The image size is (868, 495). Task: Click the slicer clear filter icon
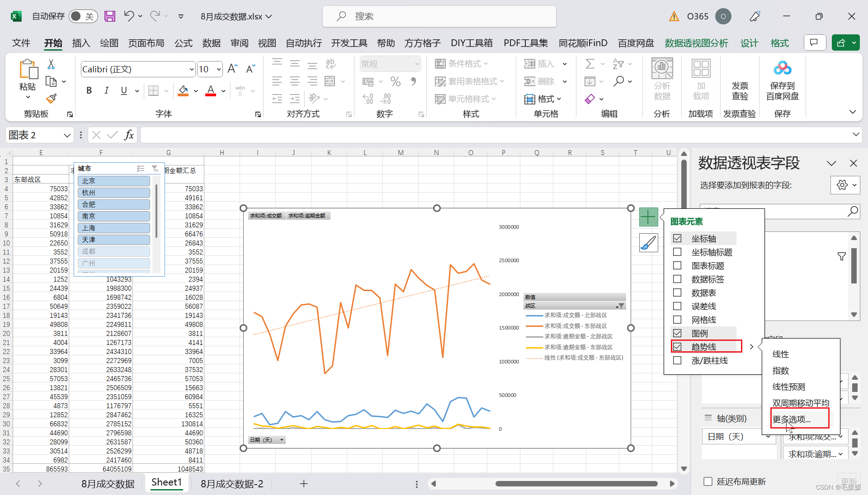(x=155, y=169)
